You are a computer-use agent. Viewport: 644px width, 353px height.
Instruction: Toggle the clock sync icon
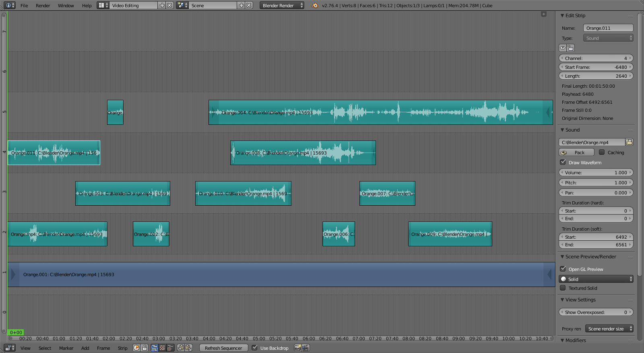tap(136, 348)
